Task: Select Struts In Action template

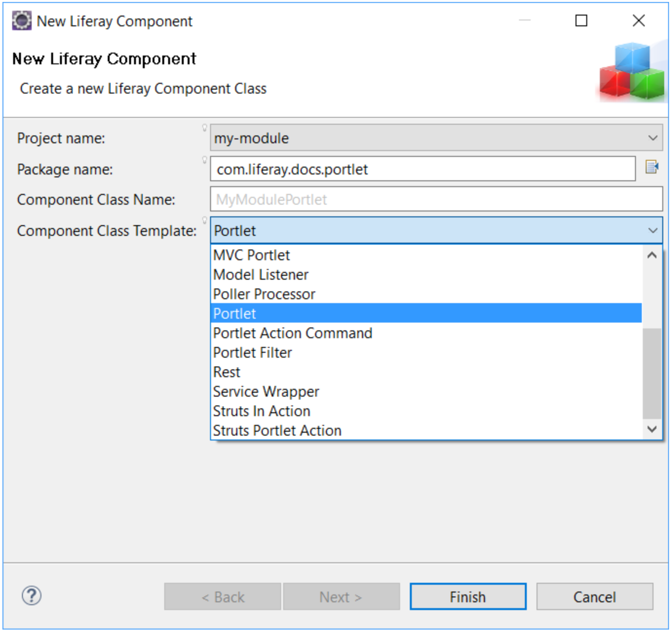Action: point(426,411)
